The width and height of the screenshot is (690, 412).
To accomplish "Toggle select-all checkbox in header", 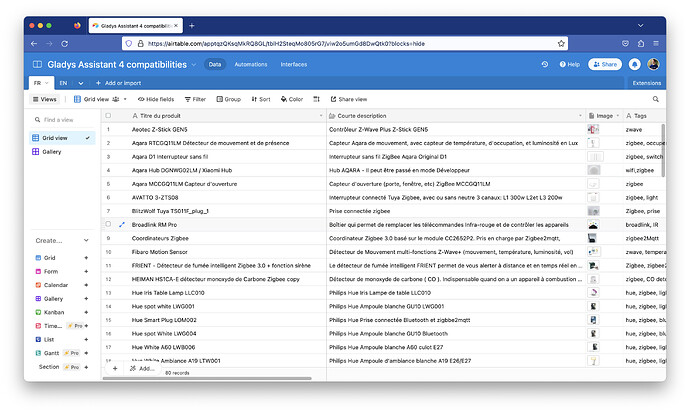I will (x=108, y=116).
